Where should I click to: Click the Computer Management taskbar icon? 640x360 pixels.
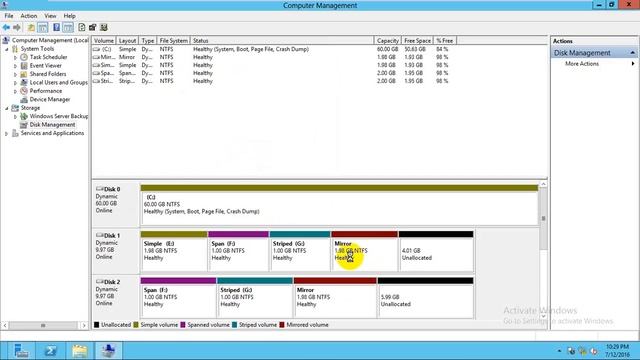pyautogui.click(x=109, y=351)
